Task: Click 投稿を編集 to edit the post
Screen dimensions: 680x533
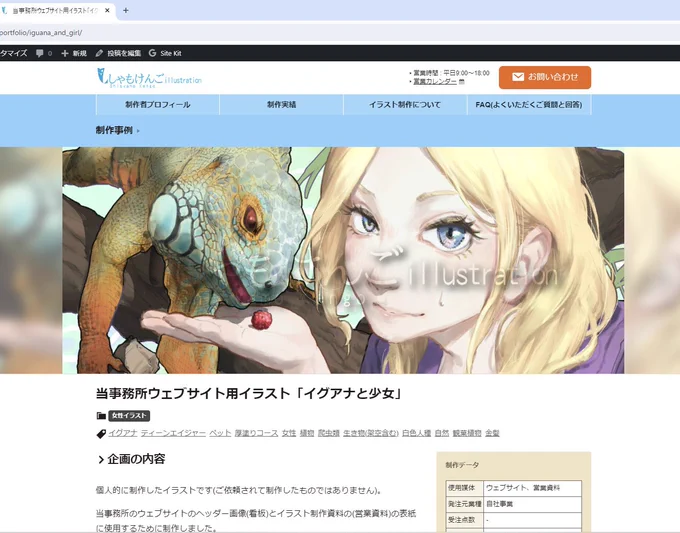Action: (x=118, y=53)
